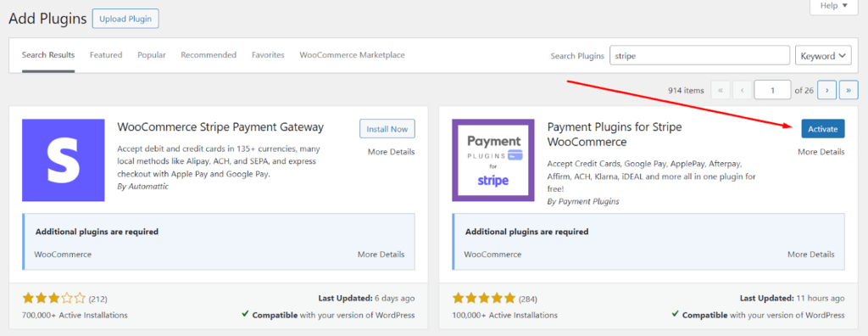Click the 914 items count

click(x=687, y=91)
